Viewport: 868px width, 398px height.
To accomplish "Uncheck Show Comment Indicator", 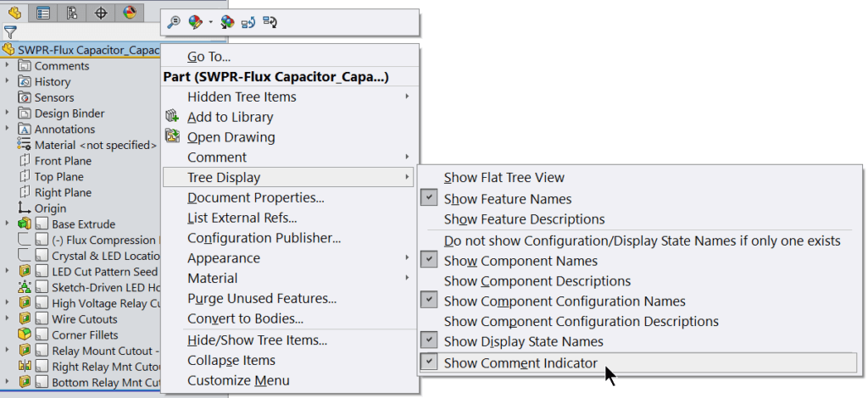I will coord(520,363).
